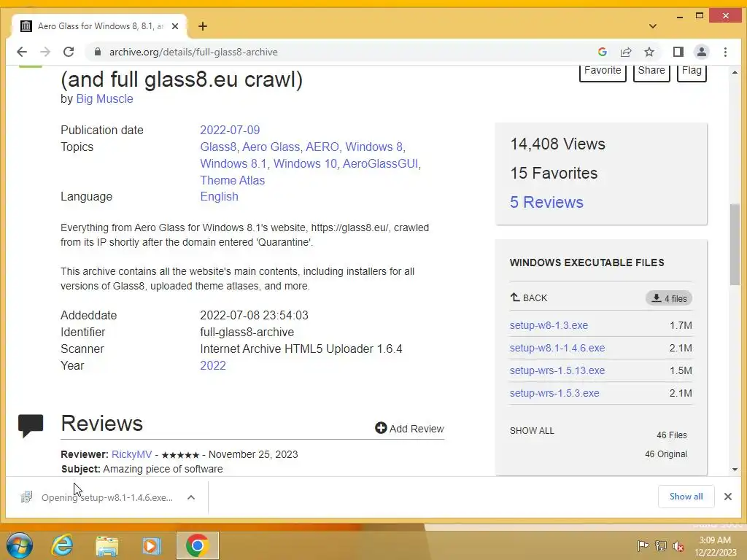Click SHOW ALL files link
This screenshot has width=747, height=560.
tap(532, 430)
